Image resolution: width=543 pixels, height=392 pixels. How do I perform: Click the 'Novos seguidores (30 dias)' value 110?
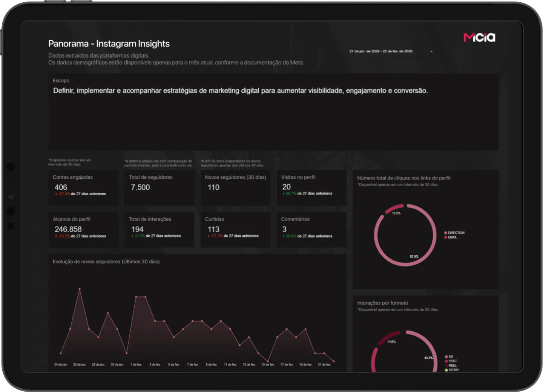point(213,187)
